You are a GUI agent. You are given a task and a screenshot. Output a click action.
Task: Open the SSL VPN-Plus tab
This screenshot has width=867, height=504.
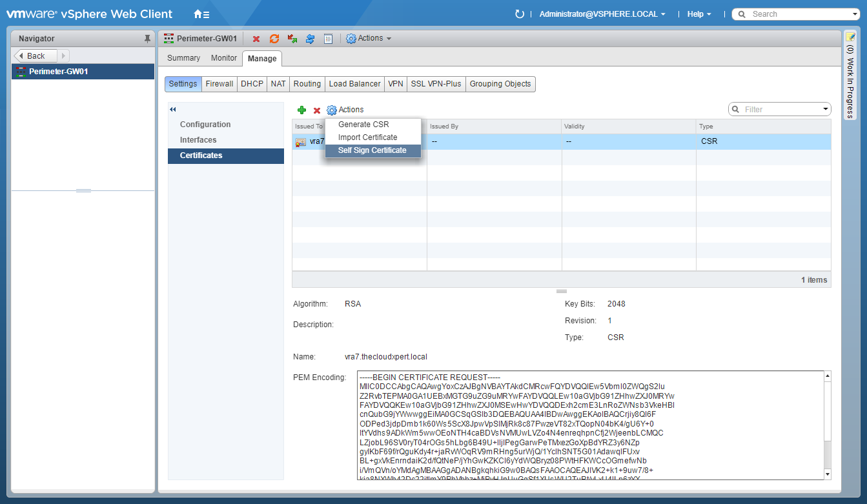pyautogui.click(x=436, y=84)
